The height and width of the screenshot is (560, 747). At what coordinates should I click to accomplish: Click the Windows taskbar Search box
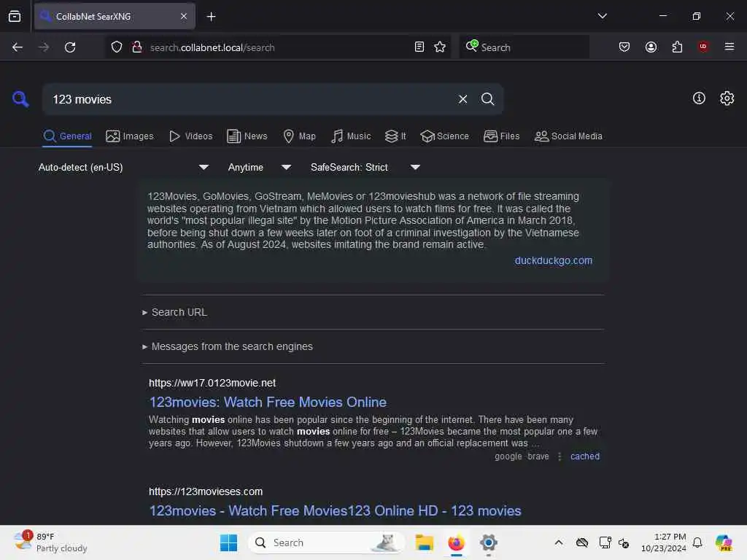(x=326, y=542)
